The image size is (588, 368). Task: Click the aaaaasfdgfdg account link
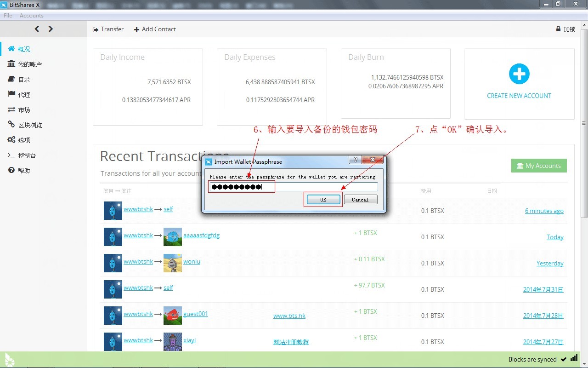pos(201,235)
